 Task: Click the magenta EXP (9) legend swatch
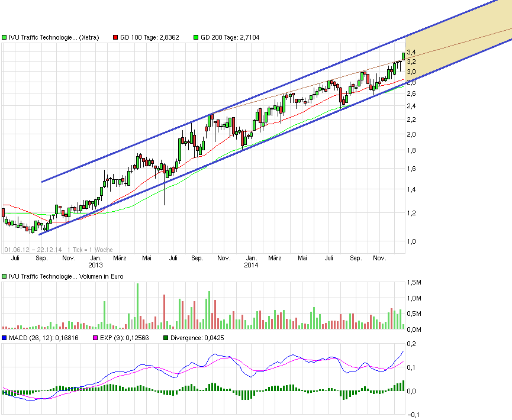pyautogui.click(x=95, y=338)
